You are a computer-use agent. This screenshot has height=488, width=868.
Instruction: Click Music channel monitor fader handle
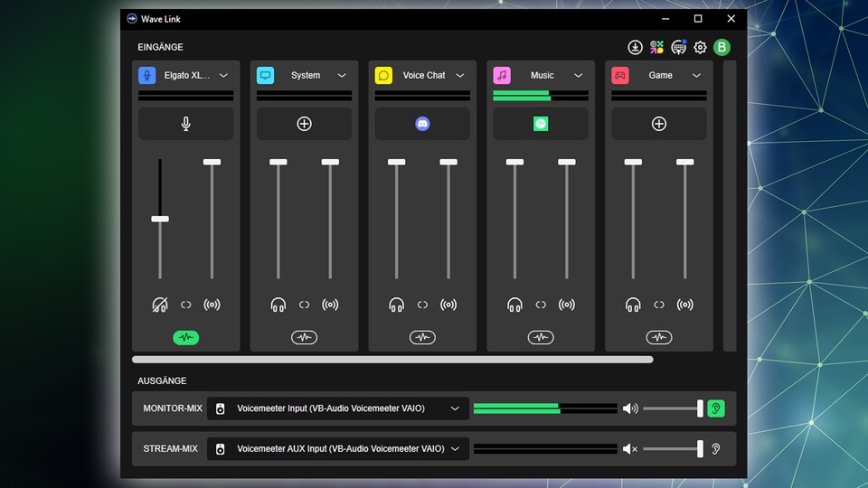514,162
